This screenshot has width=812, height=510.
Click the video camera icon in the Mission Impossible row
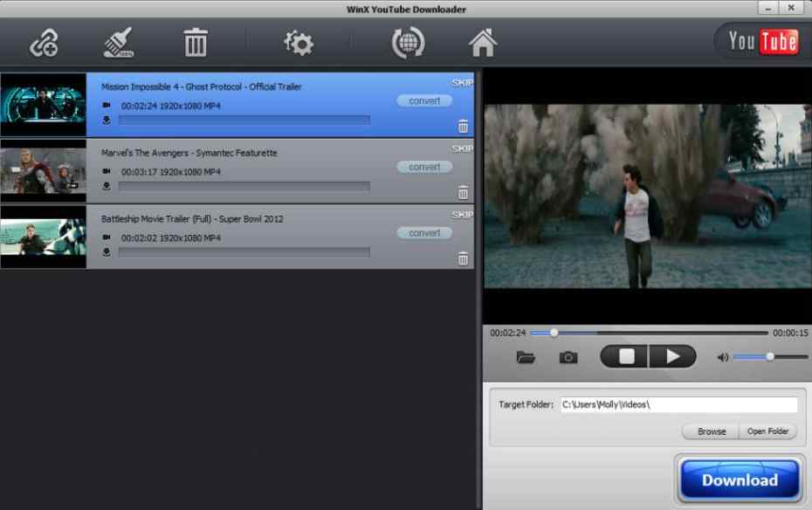pos(107,105)
